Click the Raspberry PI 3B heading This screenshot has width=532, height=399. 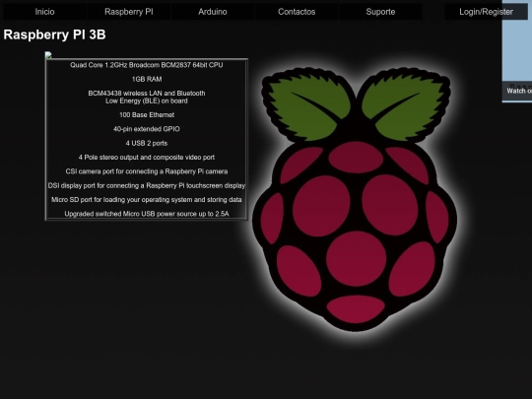54,34
